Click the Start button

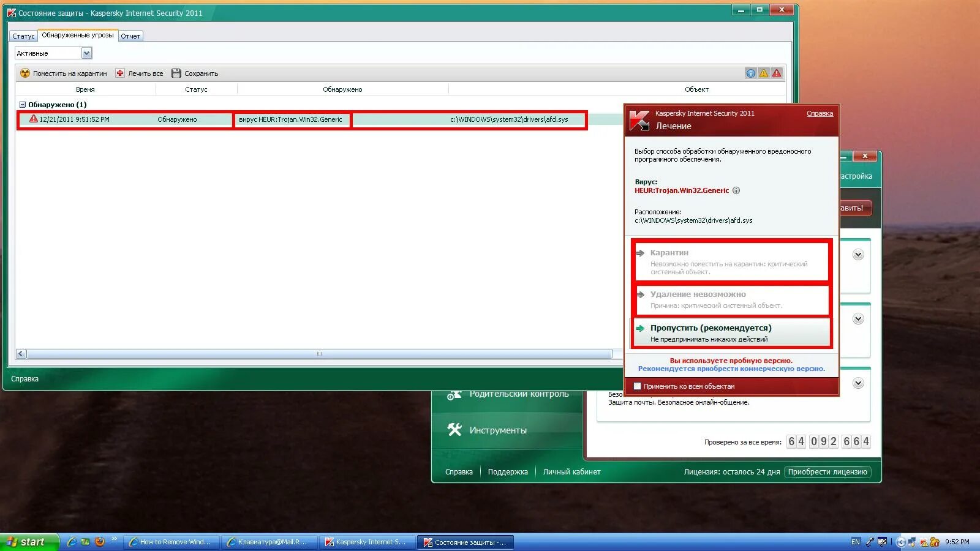pos(29,542)
